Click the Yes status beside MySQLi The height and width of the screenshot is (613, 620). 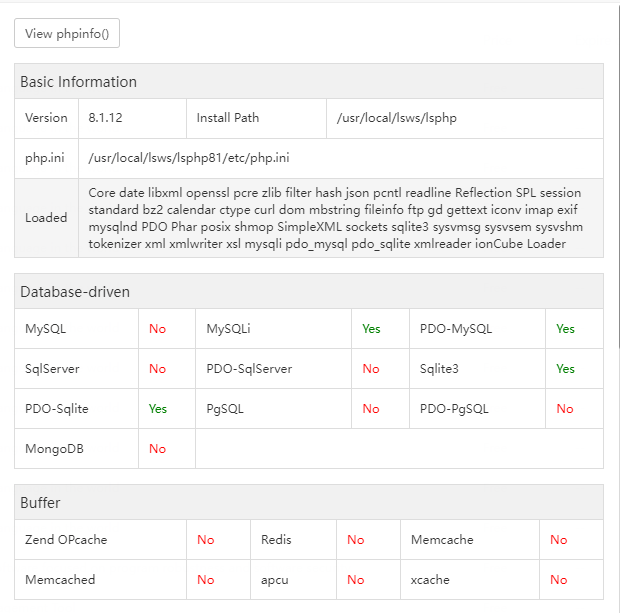tap(371, 329)
